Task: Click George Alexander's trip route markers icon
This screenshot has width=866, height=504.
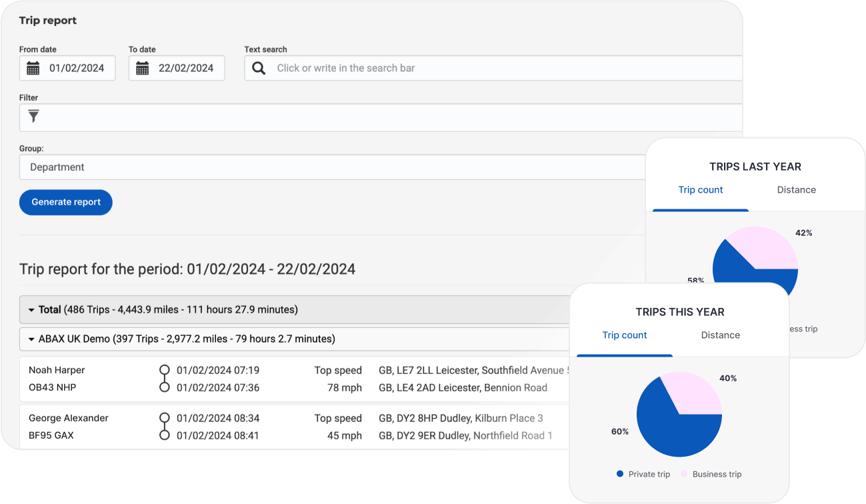Action: pos(165,427)
